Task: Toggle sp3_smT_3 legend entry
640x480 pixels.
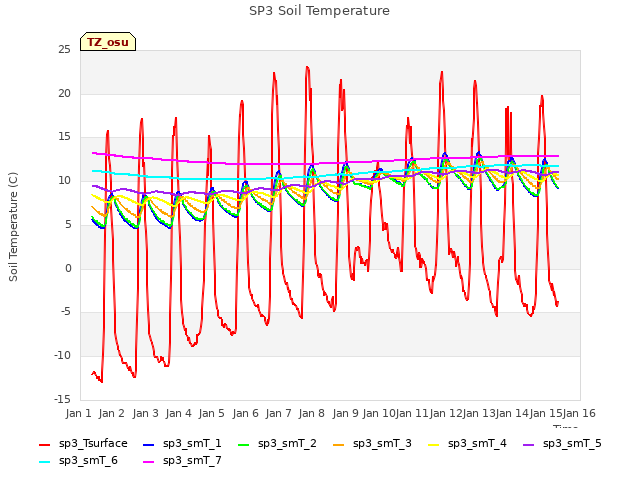Action: [372, 444]
